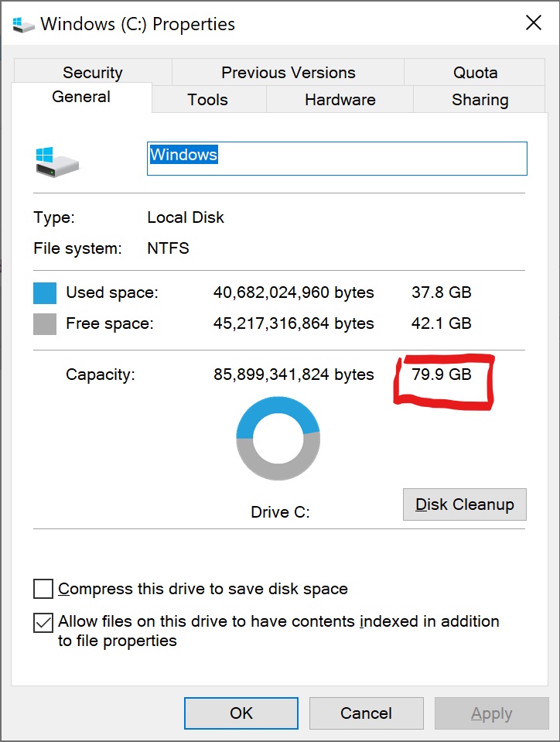
Task: Click the 37.8 GB used value
Action: click(442, 292)
